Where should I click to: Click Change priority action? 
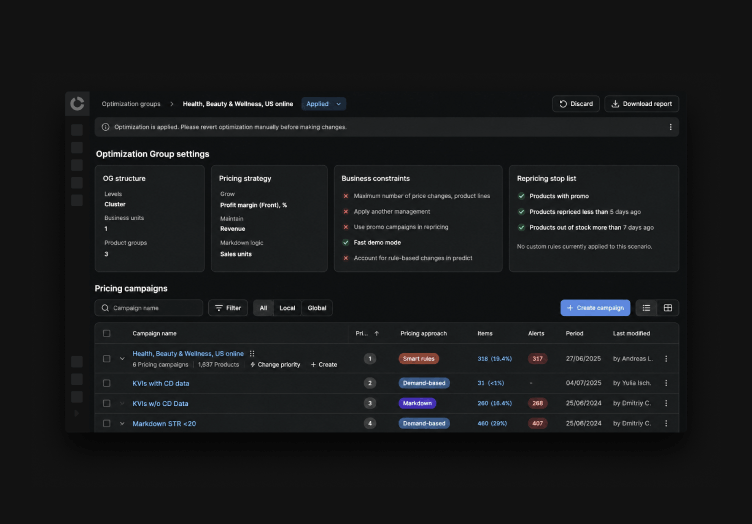(x=275, y=365)
